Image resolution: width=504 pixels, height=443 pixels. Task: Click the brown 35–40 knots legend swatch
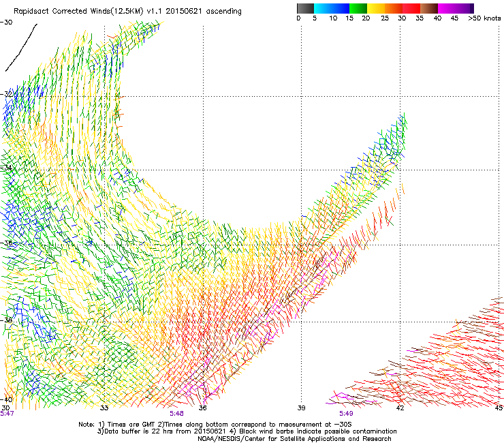429,8
